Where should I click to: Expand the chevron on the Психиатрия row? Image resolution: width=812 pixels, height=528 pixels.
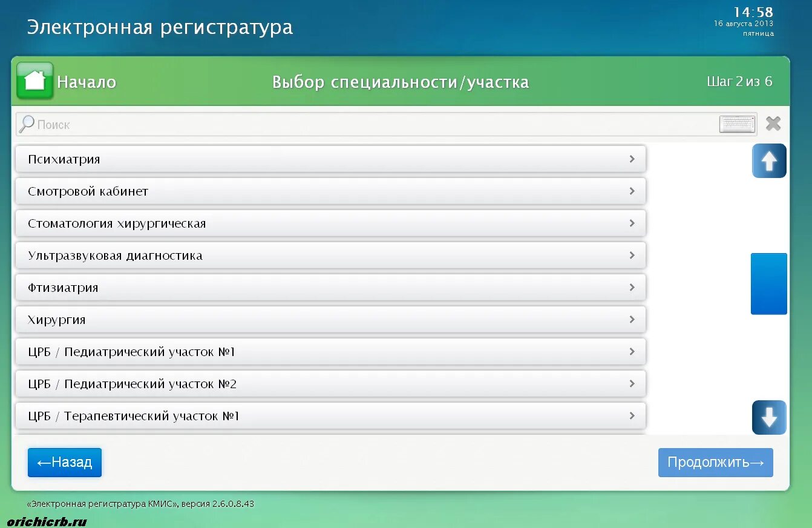pyautogui.click(x=632, y=159)
